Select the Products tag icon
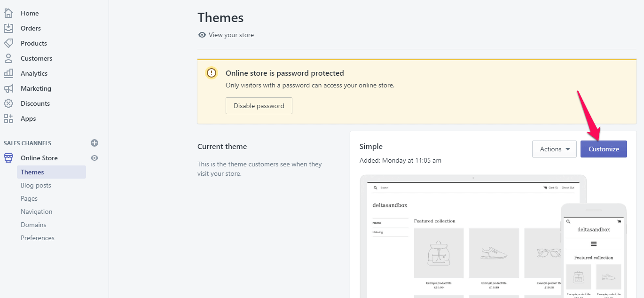 coord(8,43)
